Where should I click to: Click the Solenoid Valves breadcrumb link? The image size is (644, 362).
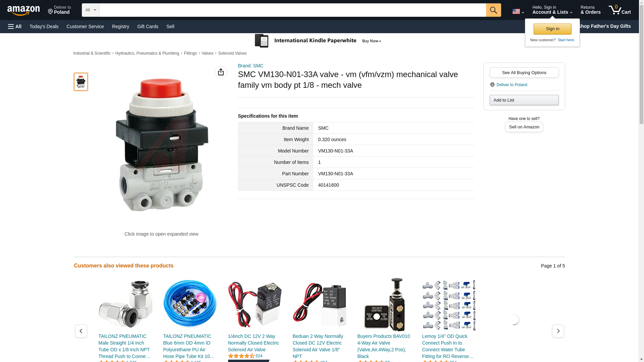[232, 53]
